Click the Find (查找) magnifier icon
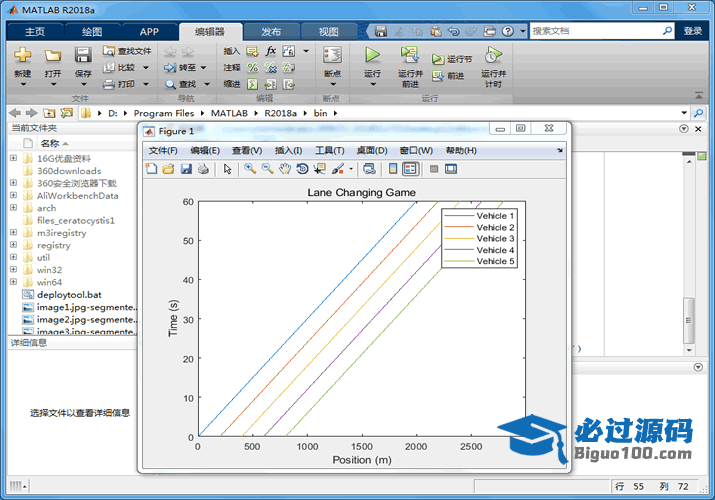This screenshot has width=715, height=500. [x=170, y=84]
